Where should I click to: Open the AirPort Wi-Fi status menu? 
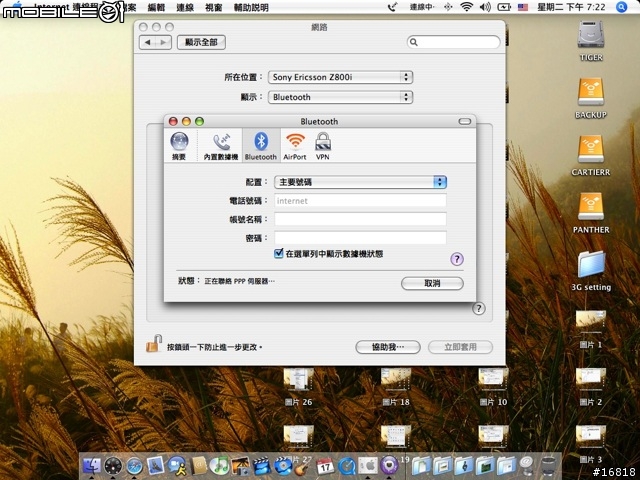coord(466,7)
